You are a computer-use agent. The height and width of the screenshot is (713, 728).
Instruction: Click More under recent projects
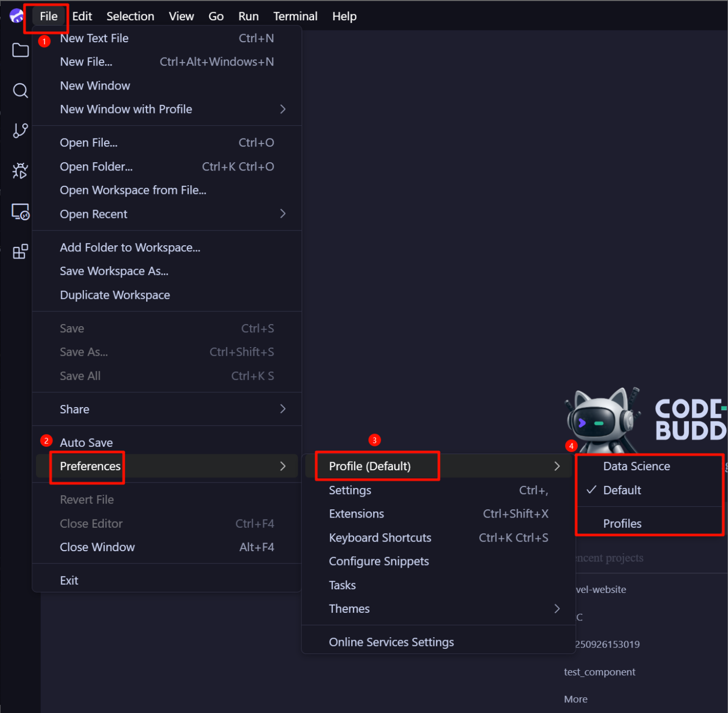click(x=575, y=699)
